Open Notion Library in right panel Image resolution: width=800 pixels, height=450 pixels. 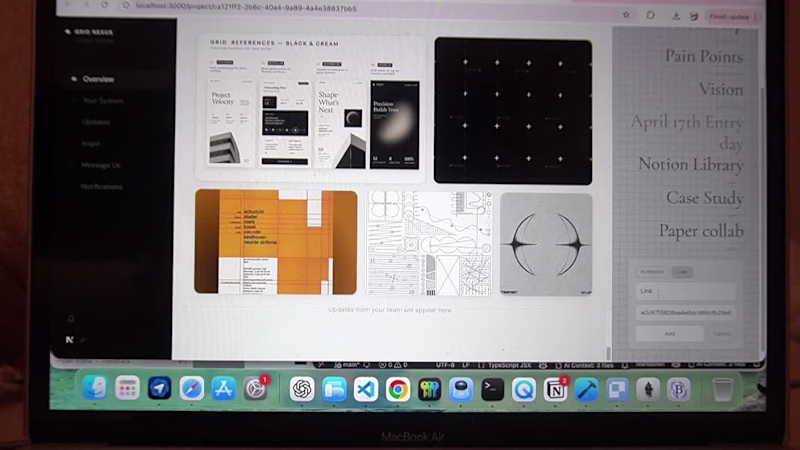[x=691, y=164]
